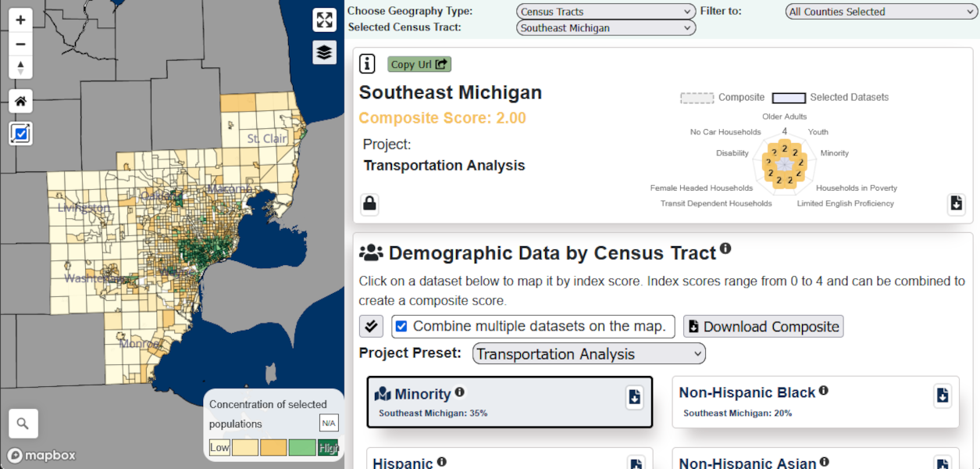Expand the map to fullscreen
The image size is (980, 469).
324,20
